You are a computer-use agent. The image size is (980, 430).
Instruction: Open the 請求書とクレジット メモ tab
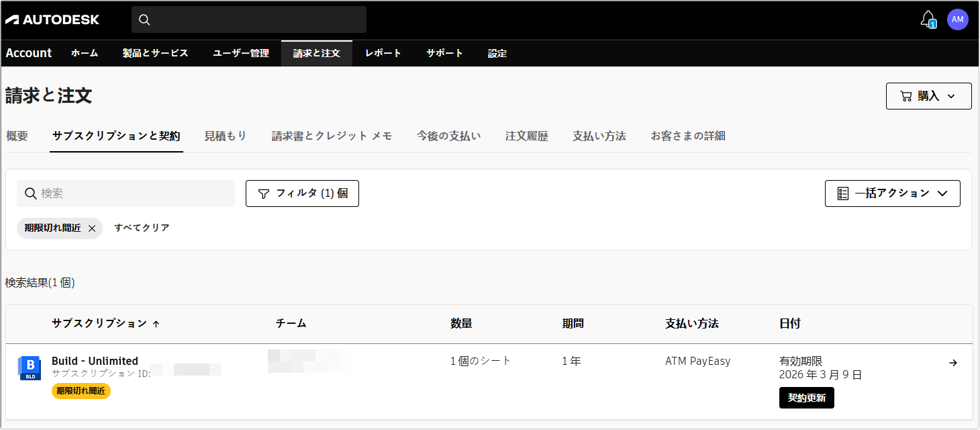coord(332,136)
